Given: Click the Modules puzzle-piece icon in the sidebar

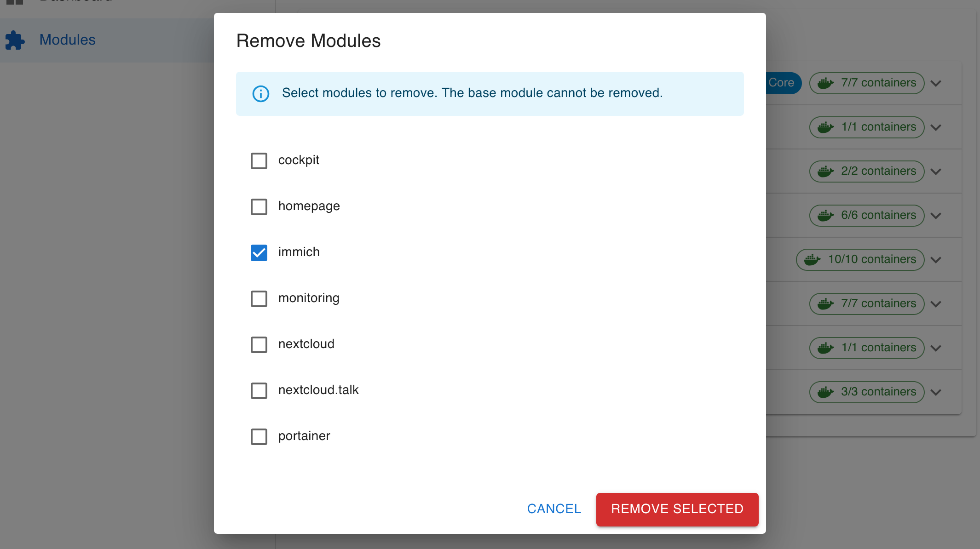Looking at the screenshot, I should tap(15, 40).
